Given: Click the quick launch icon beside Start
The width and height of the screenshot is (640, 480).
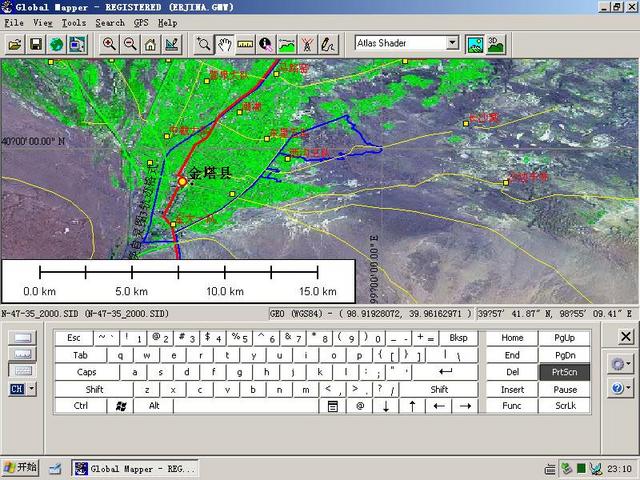Looking at the screenshot, I should [55, 469].
